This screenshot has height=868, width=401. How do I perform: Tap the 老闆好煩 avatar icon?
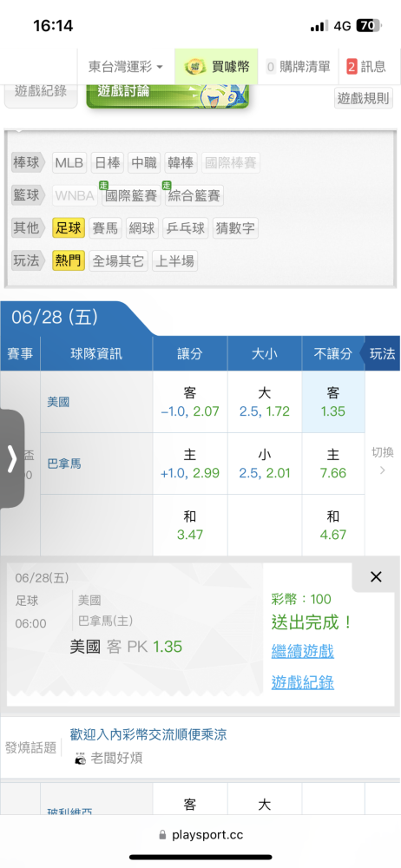pyautogui.click(x=81, y=758)
